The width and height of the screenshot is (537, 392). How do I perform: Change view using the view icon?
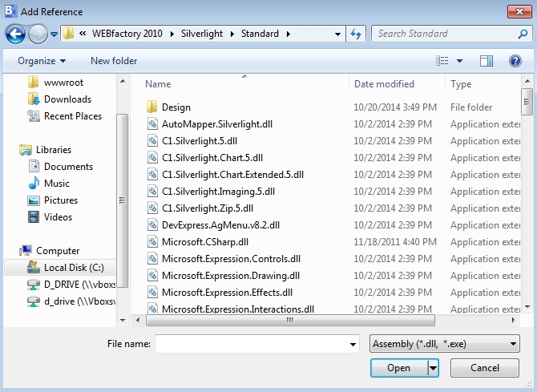(x=442, y=61)
